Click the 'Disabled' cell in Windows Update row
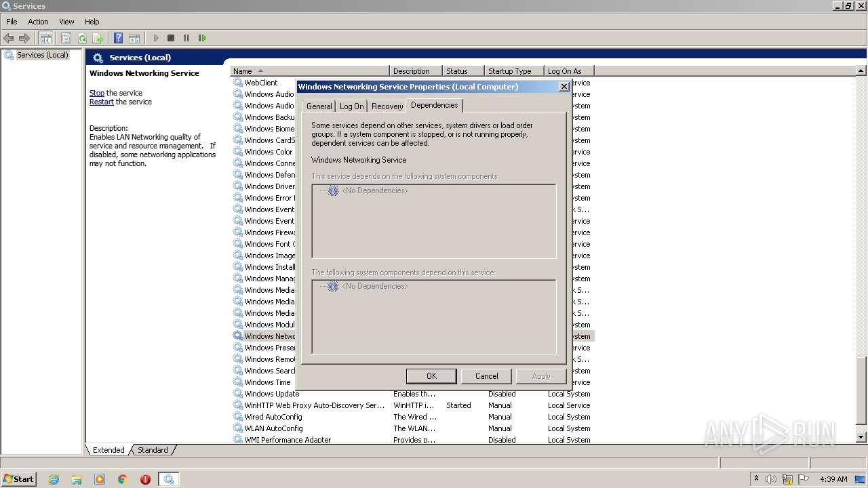Viewport: 868px width, 488px height. pyautogui.click(x=502, y=394)
